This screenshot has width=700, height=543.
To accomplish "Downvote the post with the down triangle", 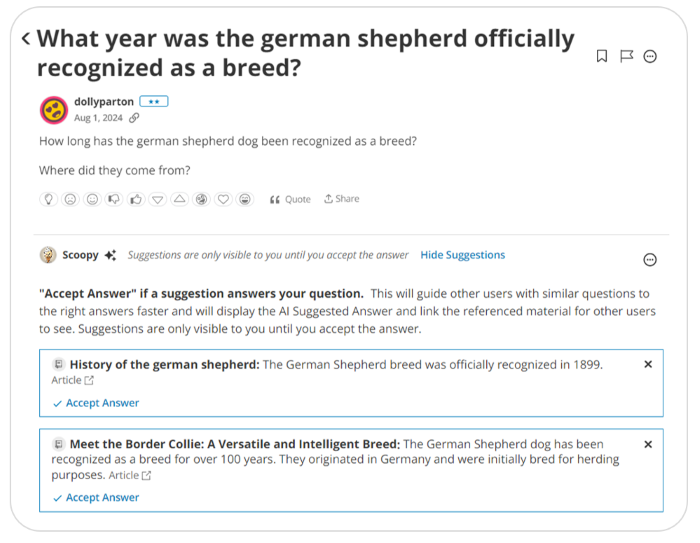I will coord(158,199).
